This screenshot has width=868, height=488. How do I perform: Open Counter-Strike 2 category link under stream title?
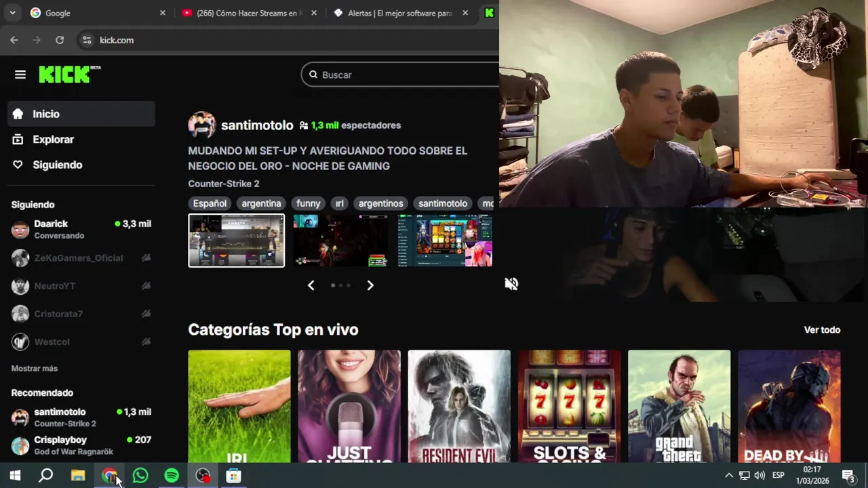click(x=224, y=184)
